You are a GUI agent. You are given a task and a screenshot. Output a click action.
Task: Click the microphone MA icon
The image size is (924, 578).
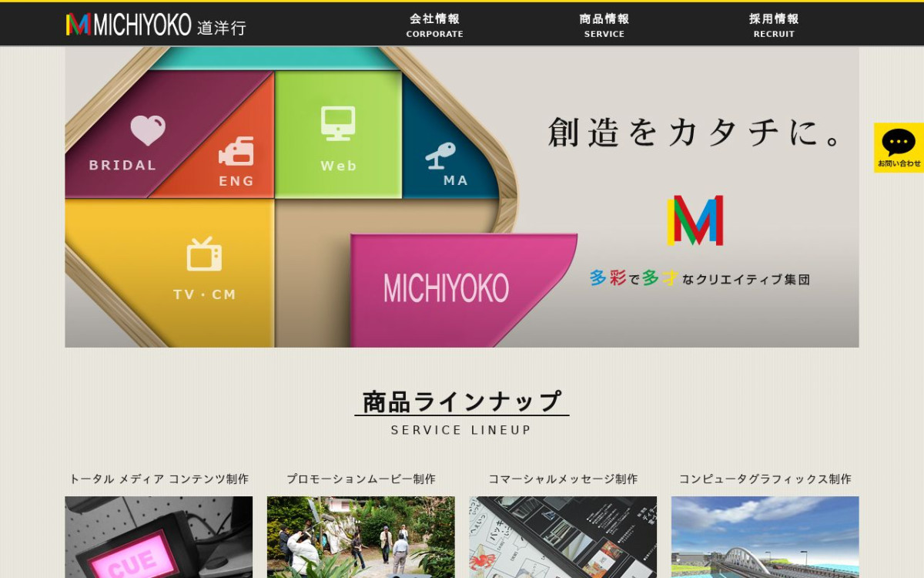point(441,156)
